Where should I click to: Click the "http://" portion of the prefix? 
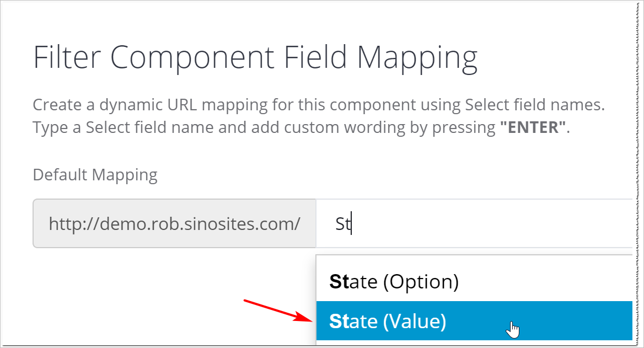coord(67,224)
